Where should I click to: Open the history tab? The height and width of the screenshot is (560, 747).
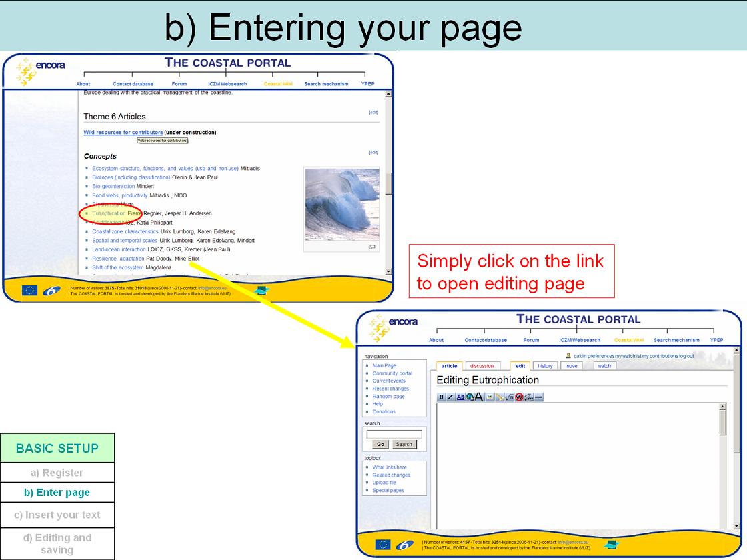(545, 366)
